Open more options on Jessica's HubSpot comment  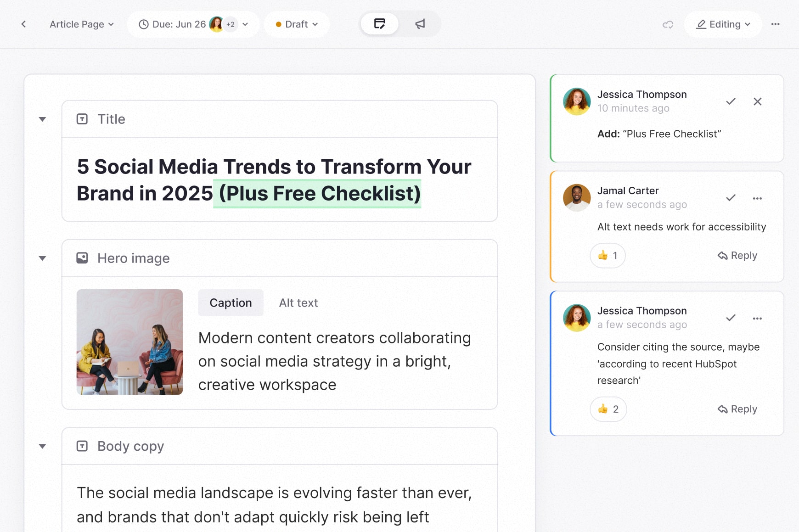757,318
